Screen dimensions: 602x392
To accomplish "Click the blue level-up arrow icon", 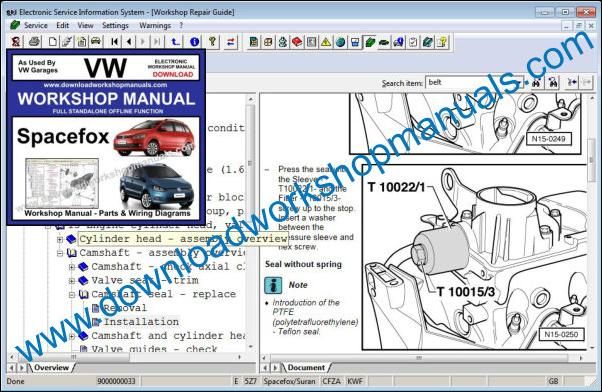I will point(175,41).
